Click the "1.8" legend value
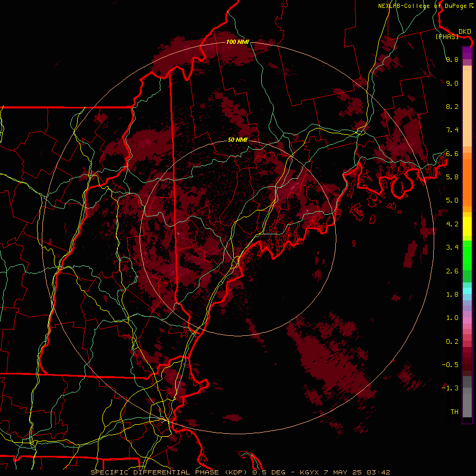 (x=452, y=295)
